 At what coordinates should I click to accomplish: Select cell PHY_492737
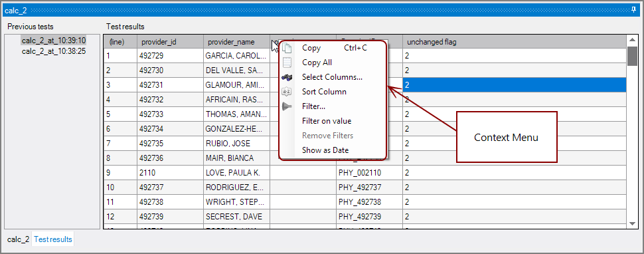369,188
